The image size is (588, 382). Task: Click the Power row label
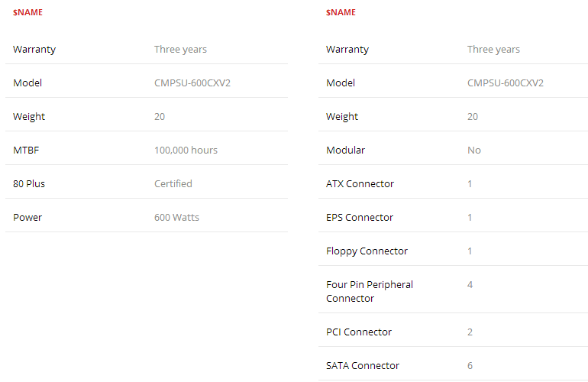(x=27, y=217)
